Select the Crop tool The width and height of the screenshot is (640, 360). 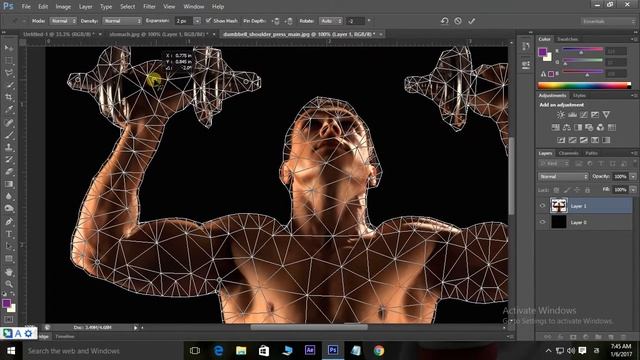tap(9, 97)
